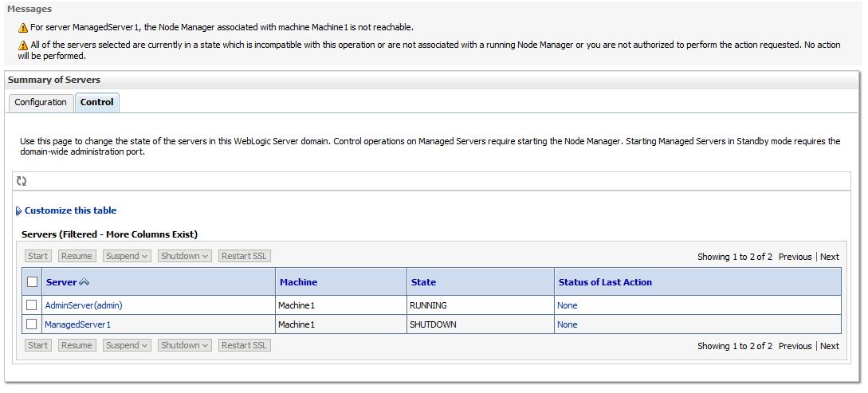Click None status link in ManagedServer1 row
Viewport: 868px width, 393px height.
(568, 324)
